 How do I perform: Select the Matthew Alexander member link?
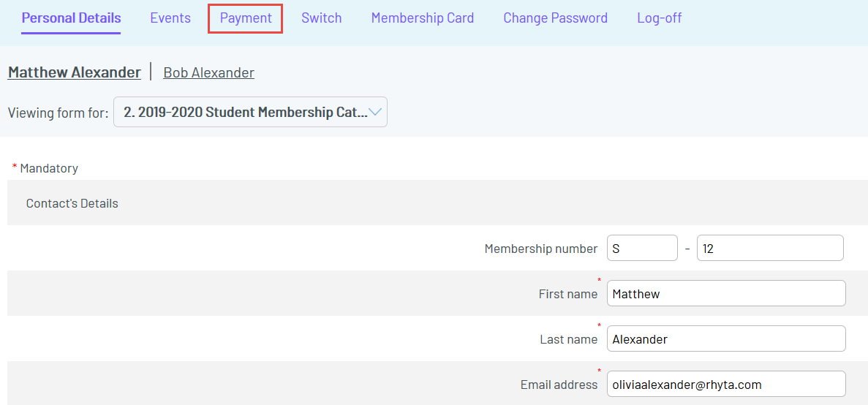tap(74, 72)
